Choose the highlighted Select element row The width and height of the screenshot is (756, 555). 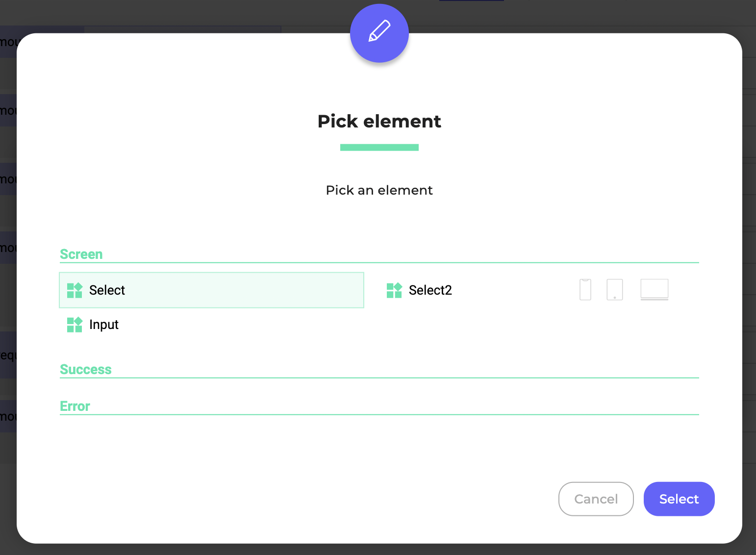coord(211,290)
